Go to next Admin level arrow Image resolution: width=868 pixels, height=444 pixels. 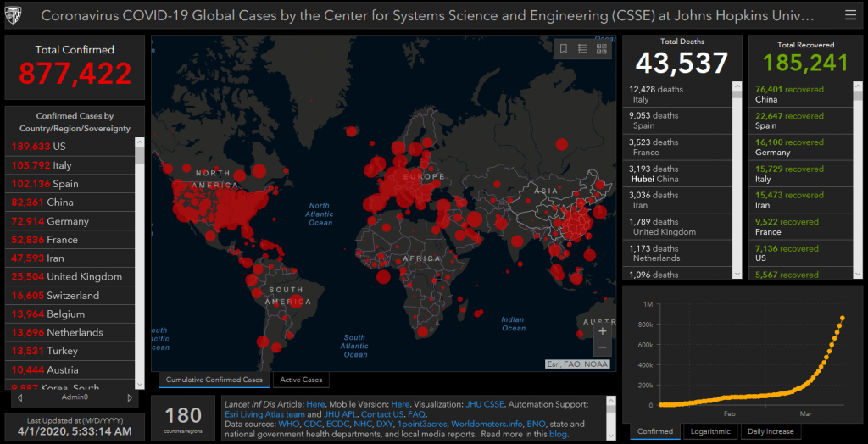click(130, 397)
